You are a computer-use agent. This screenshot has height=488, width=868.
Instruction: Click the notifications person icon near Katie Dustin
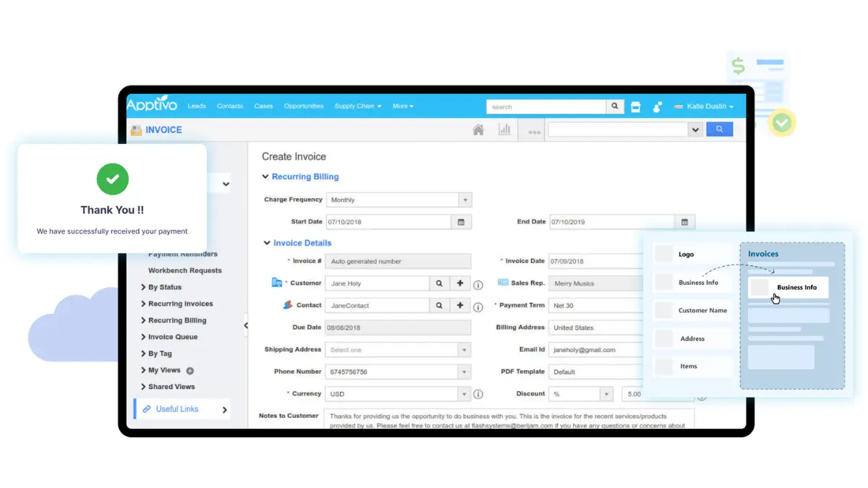[657, 106]
